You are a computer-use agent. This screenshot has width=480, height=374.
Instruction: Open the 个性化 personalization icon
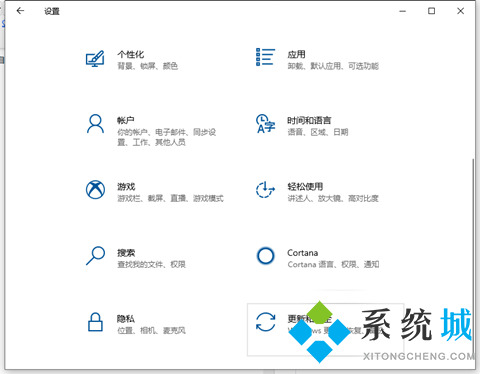click(95, 59)
